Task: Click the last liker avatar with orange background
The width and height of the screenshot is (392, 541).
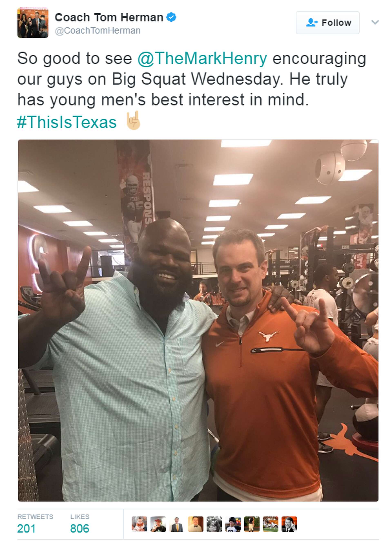Action: [x=289, y=524]
